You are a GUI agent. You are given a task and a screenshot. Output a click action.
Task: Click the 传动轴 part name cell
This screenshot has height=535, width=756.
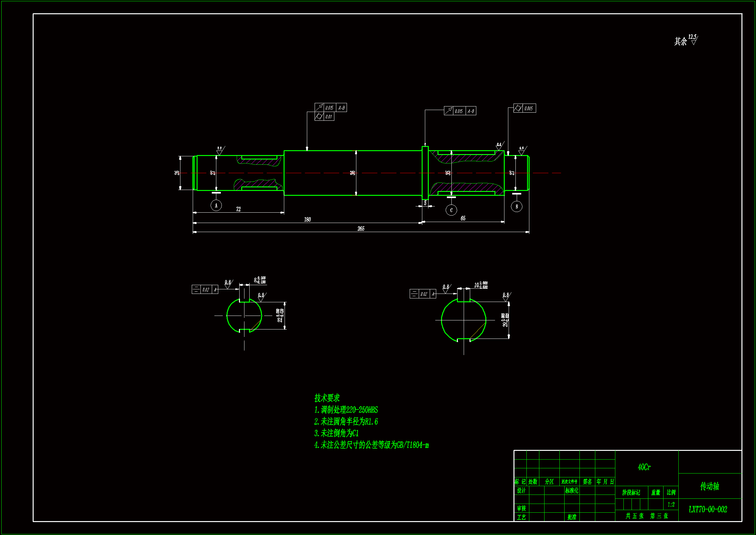pos(710,486)
